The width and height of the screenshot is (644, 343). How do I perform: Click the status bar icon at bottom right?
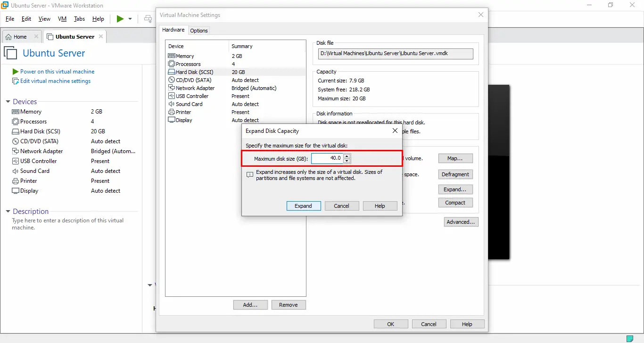(630, 338)
